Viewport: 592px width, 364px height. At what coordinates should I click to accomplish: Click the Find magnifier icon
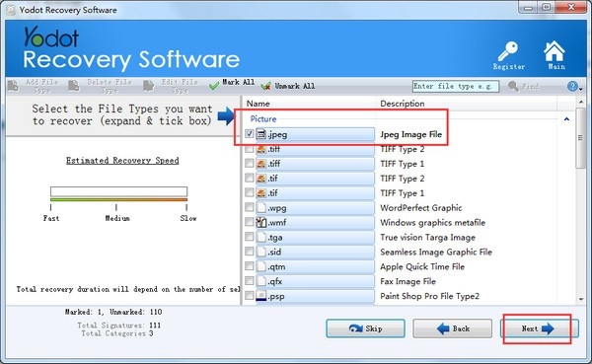pos(513,87)
